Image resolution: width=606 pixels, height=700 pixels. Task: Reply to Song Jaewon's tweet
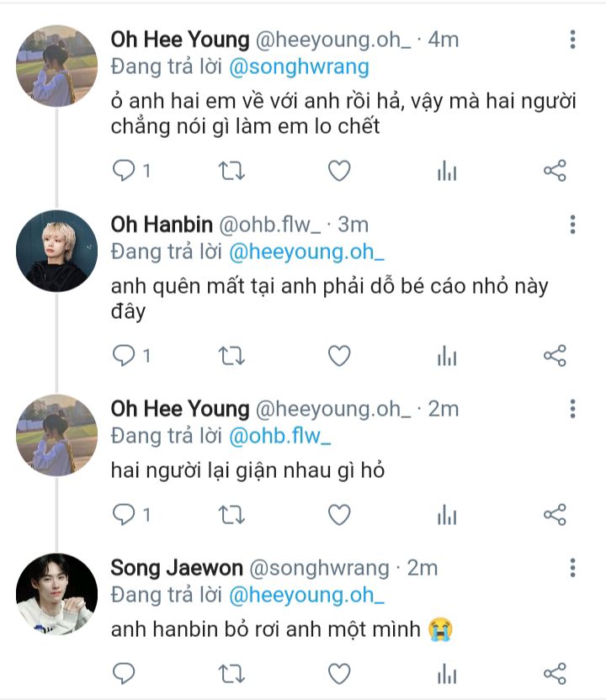(x=124, y=673)
